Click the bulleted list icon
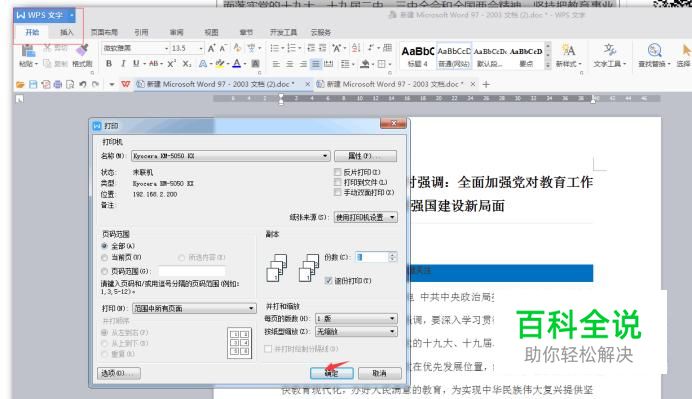 pos(275,48)
